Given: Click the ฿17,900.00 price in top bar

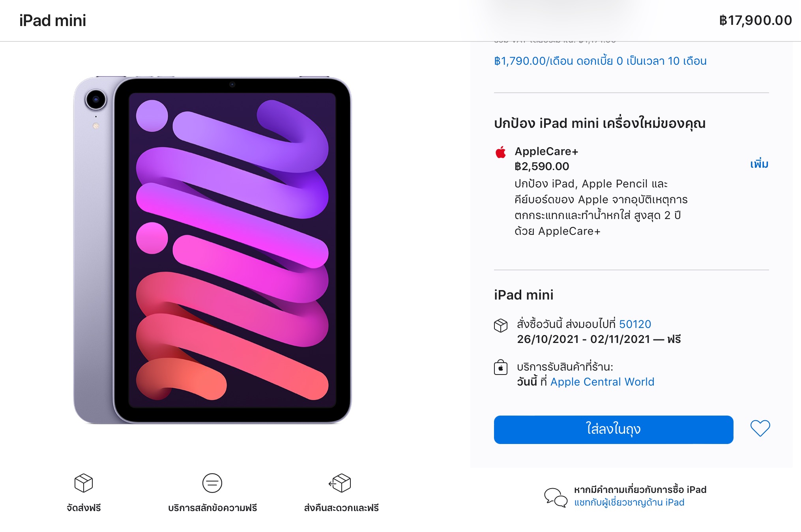Looking at the screenshot, I should tap(755, 21).
